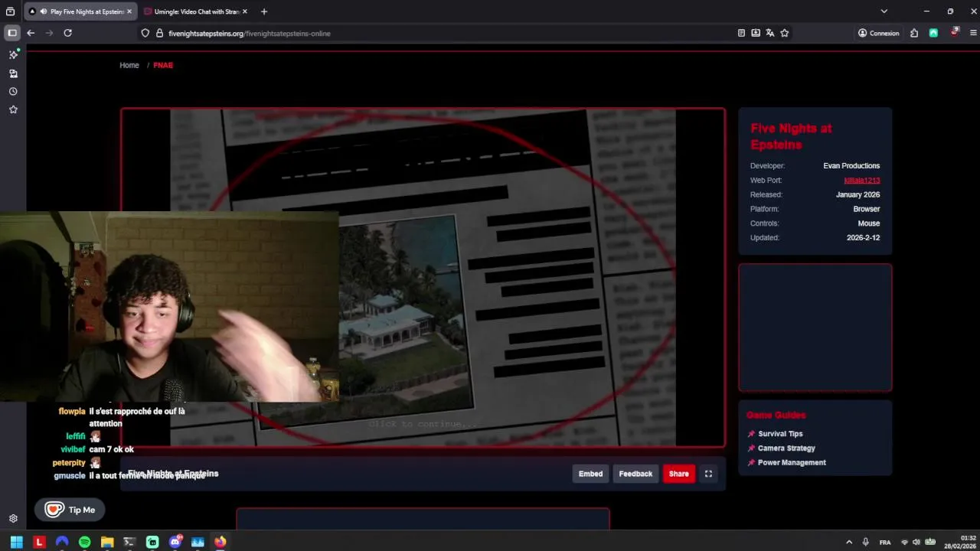Screen dimensions: 980x551
Task: Open the red L app in taskbar
Action: click(39, 542)
